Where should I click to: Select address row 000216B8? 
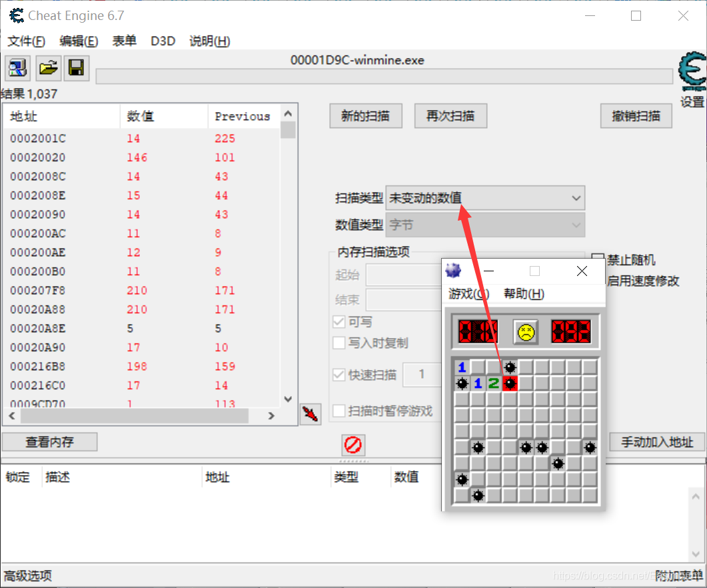pyautogui.click(x=141, y=367)
